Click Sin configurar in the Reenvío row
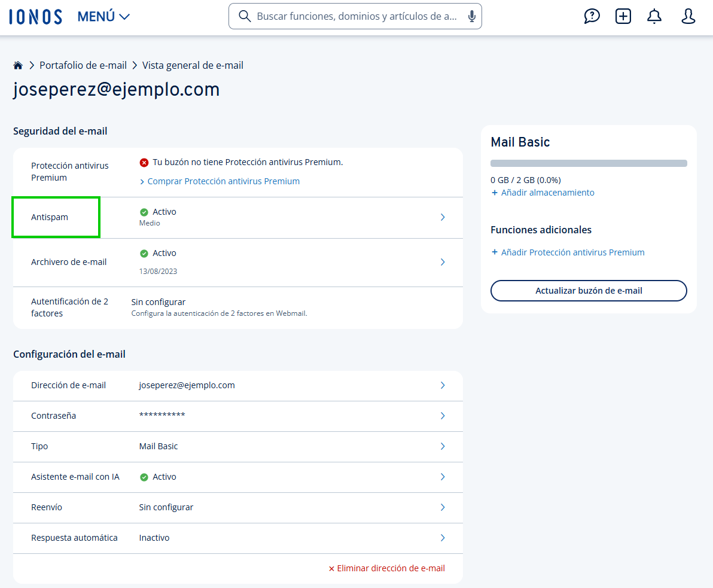This screenshot has height=588, width=713. 166,507
